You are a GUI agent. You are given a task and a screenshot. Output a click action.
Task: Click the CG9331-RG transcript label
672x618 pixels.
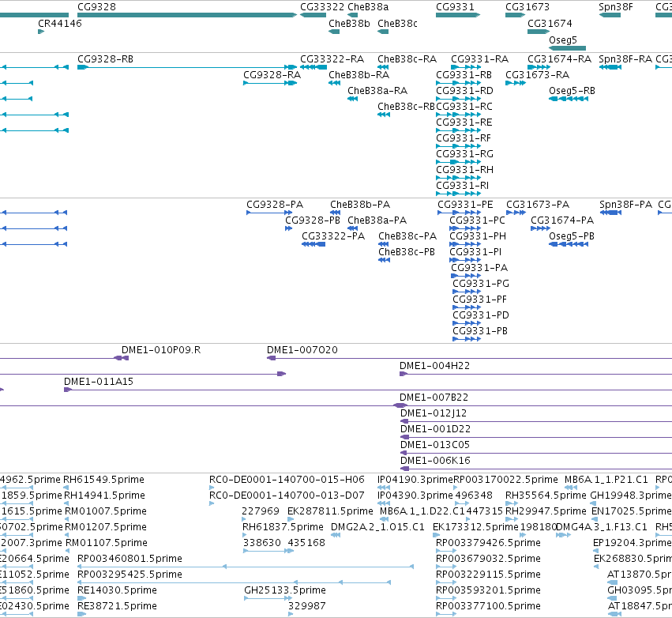coord(464,154)
